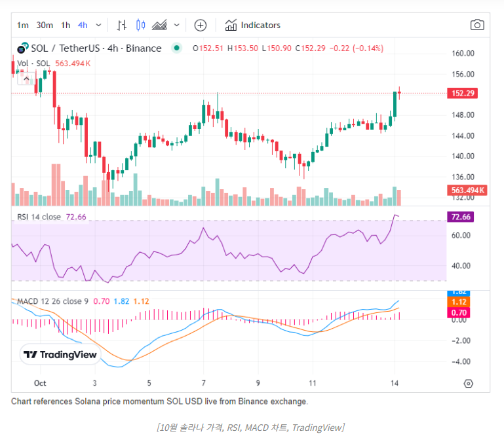Screen dimensions: 504x440
Task: Switch to the 30m timeframe
Action: tap(45, 26)
